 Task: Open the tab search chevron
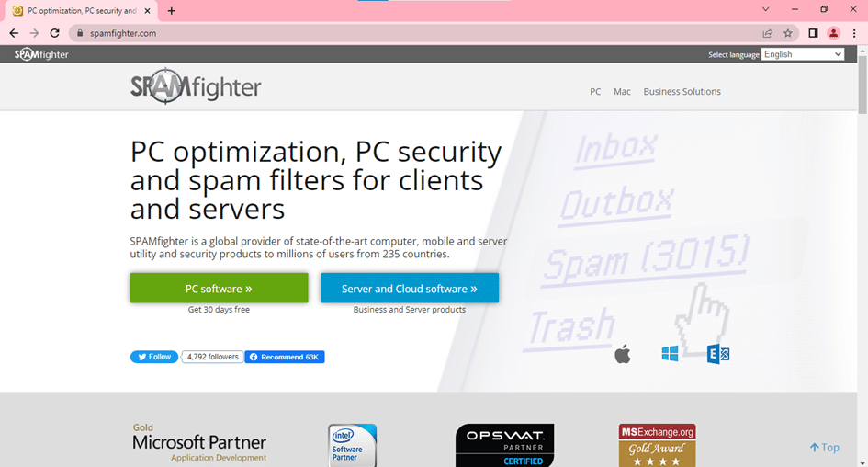766,9
